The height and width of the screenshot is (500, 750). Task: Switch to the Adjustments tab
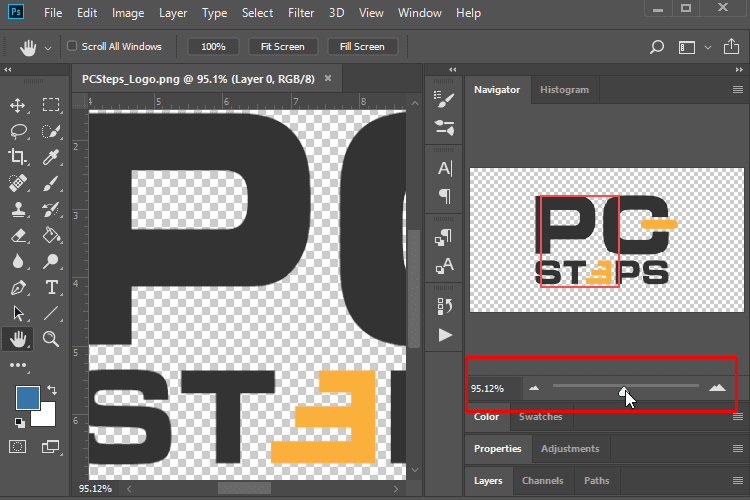[x=570, y=448]
